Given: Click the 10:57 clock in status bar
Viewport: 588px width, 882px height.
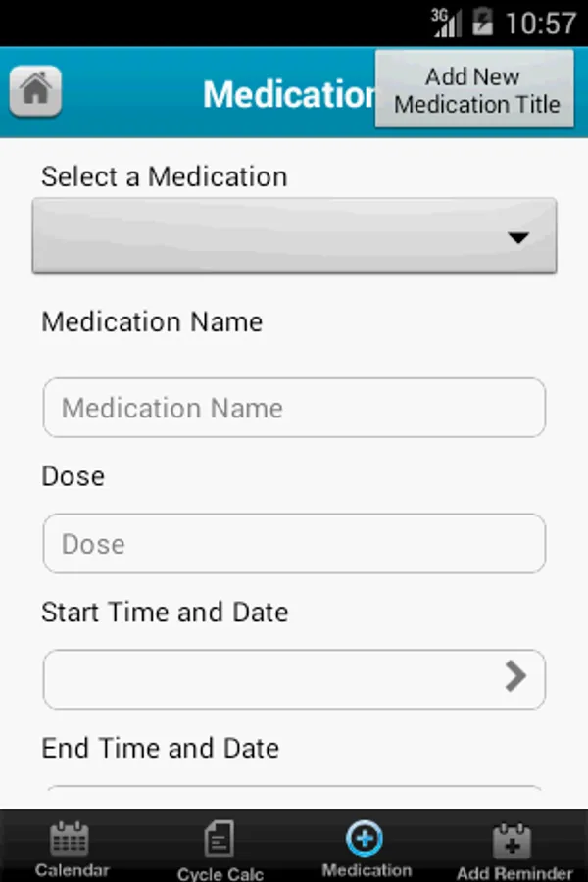Looking at the screenshot, I should point(540,23).
